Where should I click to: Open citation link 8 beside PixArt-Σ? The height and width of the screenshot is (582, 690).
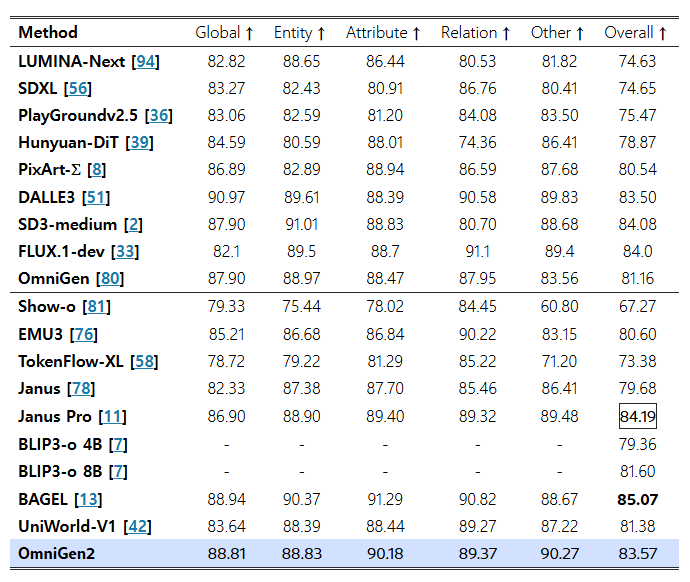tap(97, 169)
